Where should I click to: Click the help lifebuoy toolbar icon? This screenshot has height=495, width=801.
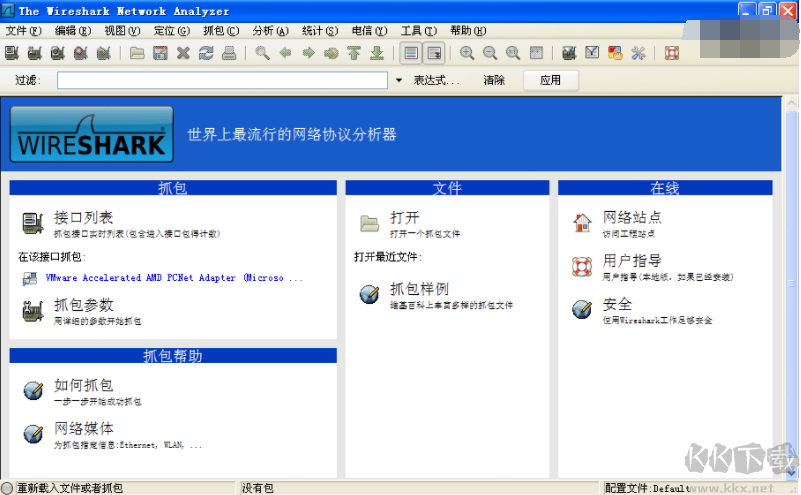tap(672, 53)
